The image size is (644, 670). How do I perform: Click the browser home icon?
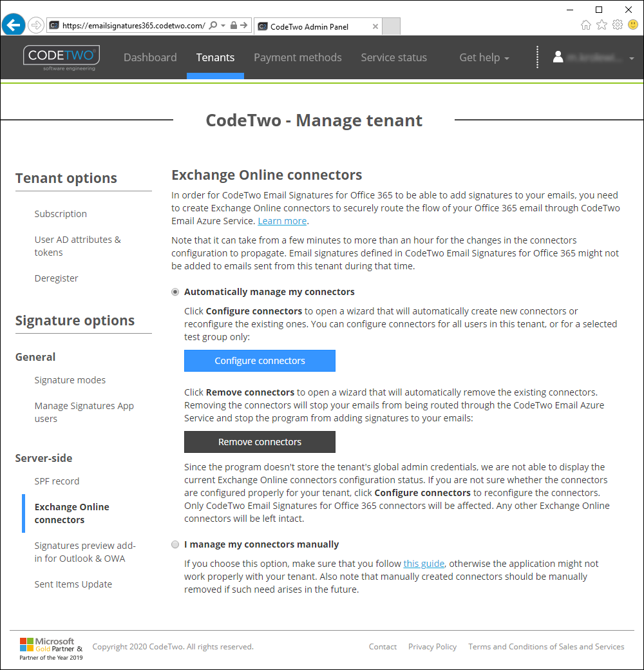[586, 24]
